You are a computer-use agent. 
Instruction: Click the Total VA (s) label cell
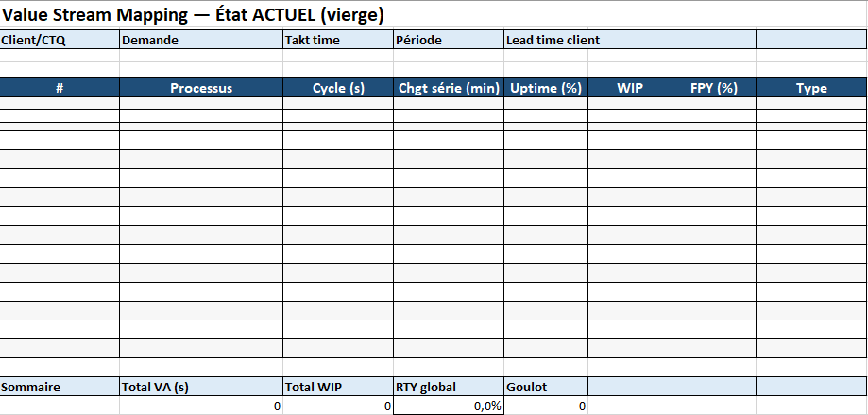pyautogui.click(x=200, y=387)
